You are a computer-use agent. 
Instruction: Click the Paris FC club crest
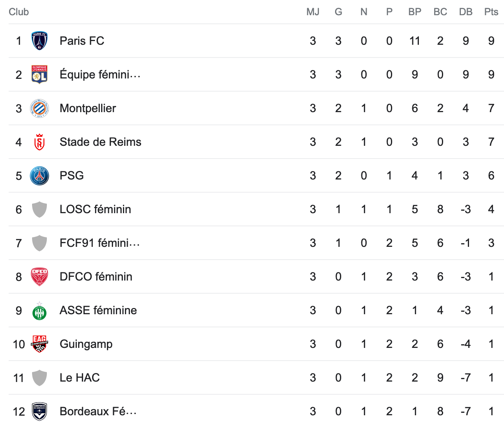coord(39,41)
